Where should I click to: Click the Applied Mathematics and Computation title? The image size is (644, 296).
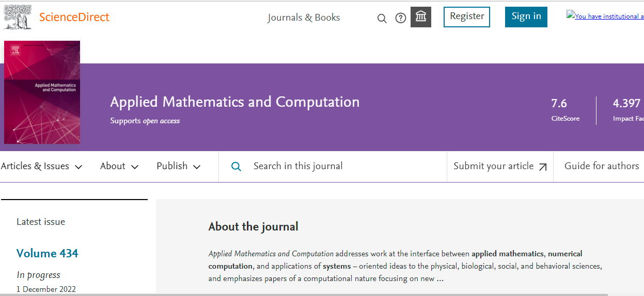click(x=234, y=102)
